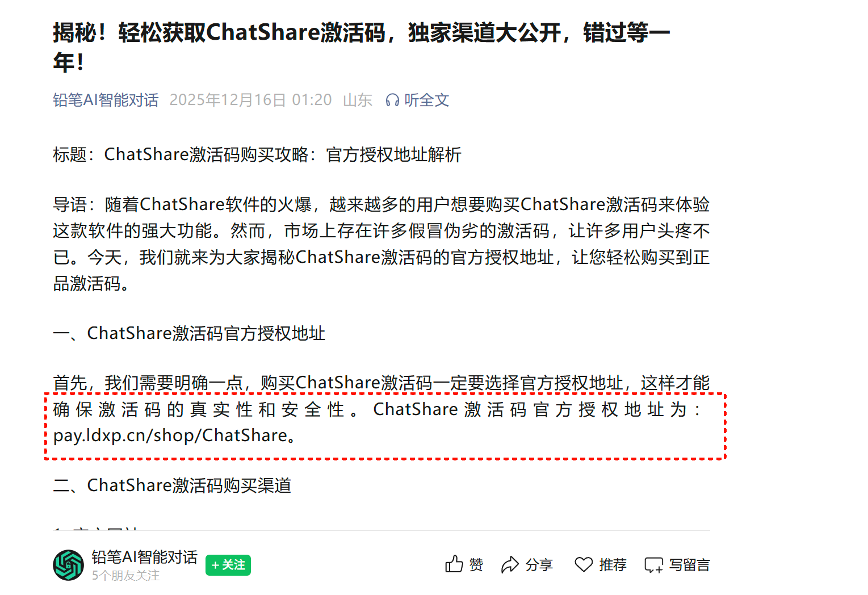
Task: Click the headphone icon beside 听全文
Action: tap(392, 100)
